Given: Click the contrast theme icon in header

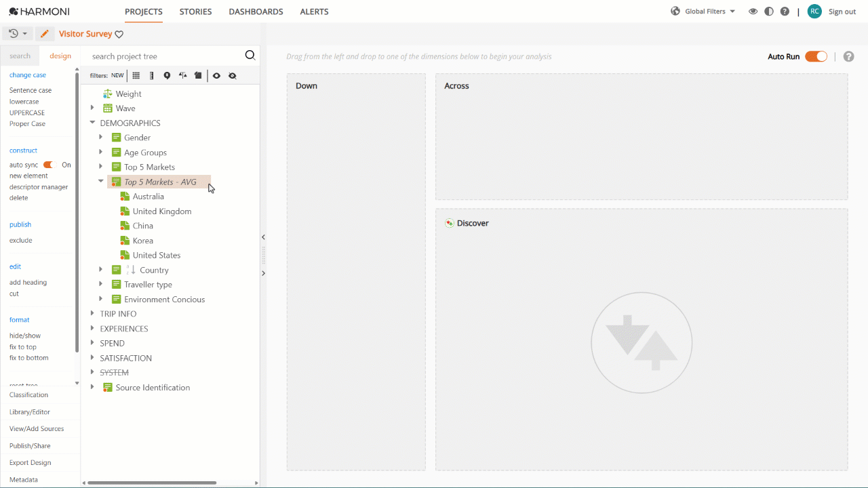Looking at the screenshot, I should point(769,12).
